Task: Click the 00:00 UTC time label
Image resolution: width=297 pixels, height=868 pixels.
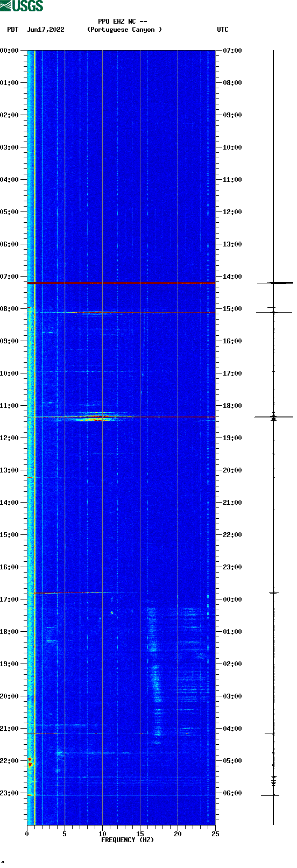Action: pyautogui.click(x=232, y=599)
